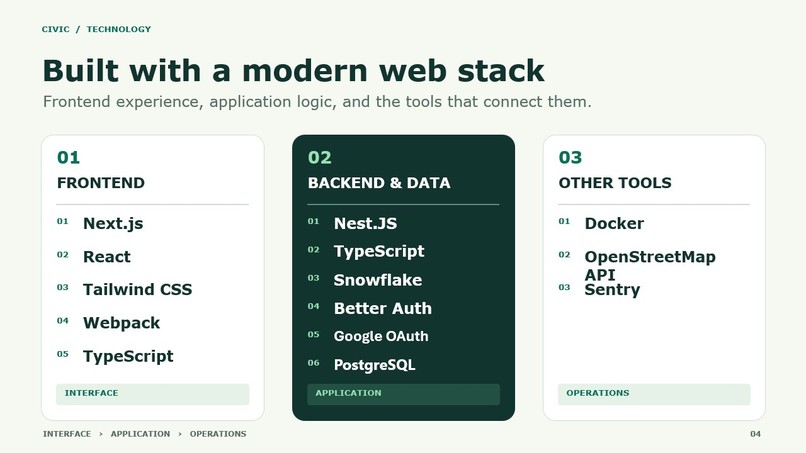Click APPLICATION in the footer breadcrumb
The width and height of the screenshot is (806, 453).
pos(140,434)
